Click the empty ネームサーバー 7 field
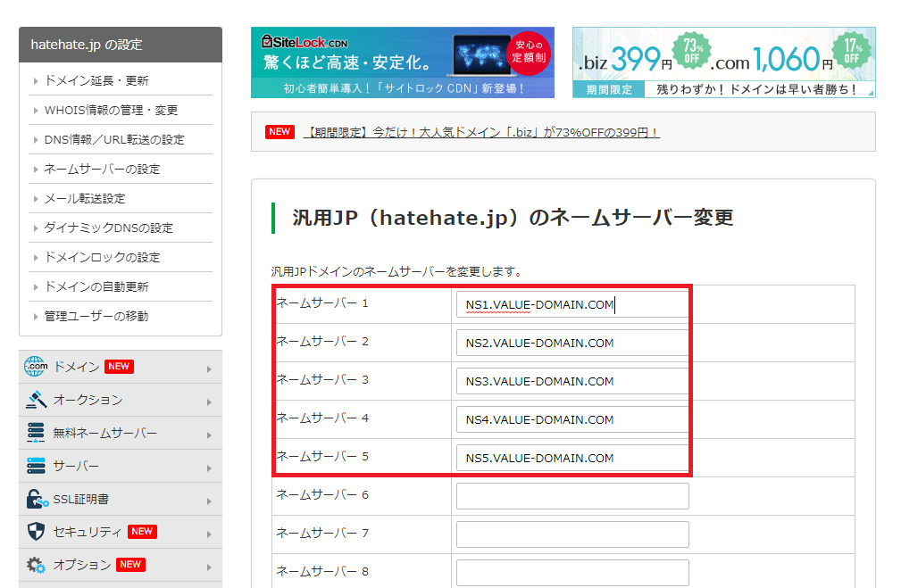Viewport: 901px width, 588px height. tap(572, 534)
